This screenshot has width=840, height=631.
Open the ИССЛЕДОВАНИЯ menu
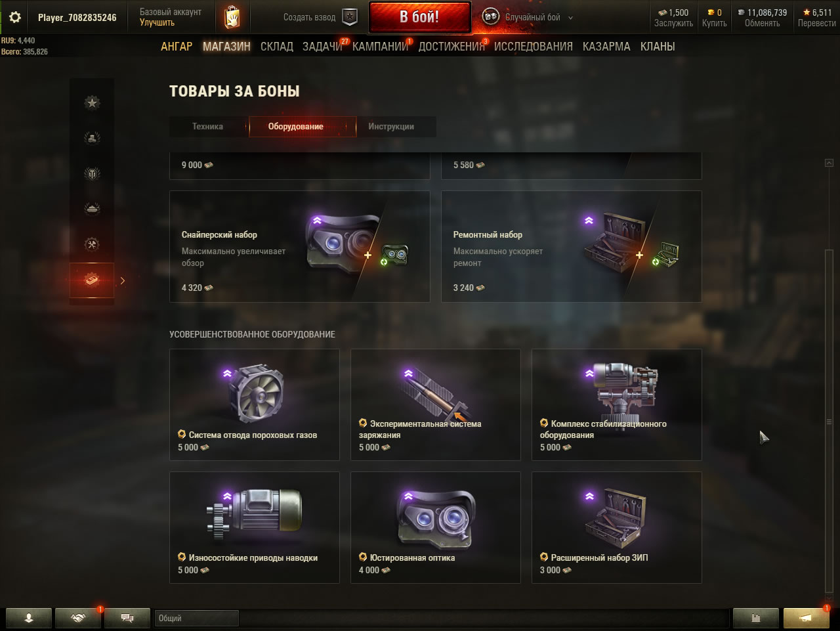point(533,47)
